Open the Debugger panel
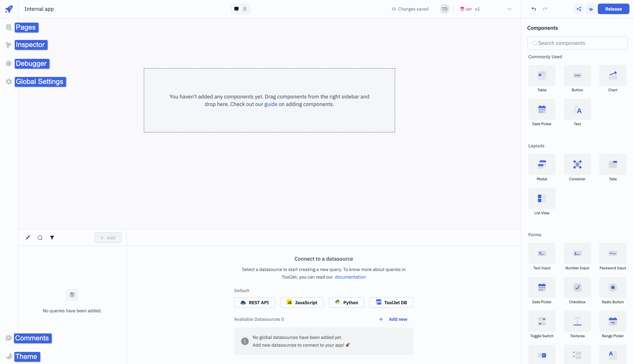This screenshot has width=634, height=364. (x=31, y=63)
